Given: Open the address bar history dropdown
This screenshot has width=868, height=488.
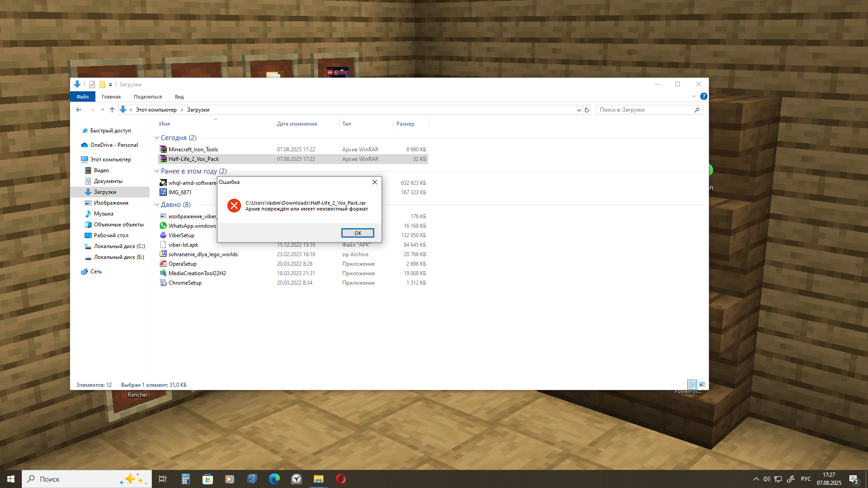Looking at the screenshot, I should [579, 110].
